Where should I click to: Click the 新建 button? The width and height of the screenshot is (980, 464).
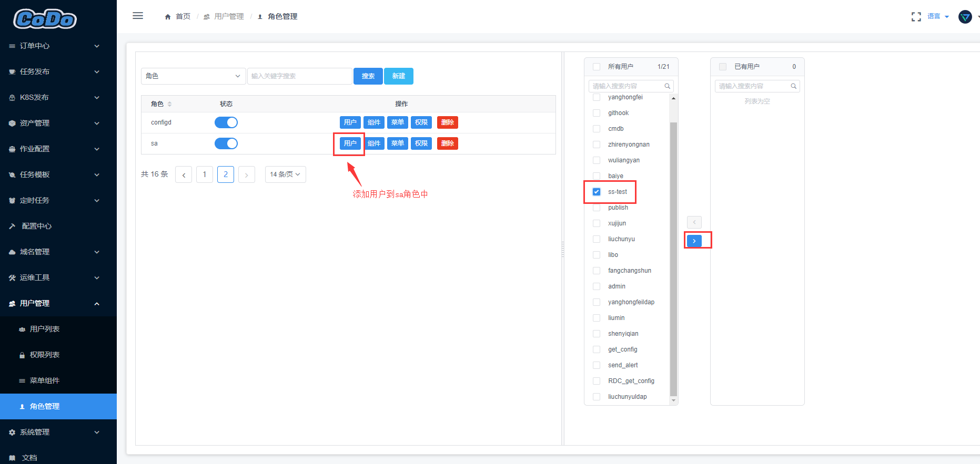[399, 76]
